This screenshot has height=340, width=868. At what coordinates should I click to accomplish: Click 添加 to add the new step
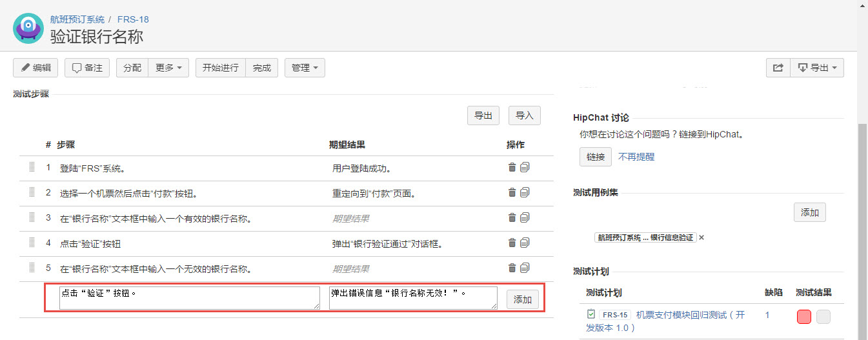[522, 299]
